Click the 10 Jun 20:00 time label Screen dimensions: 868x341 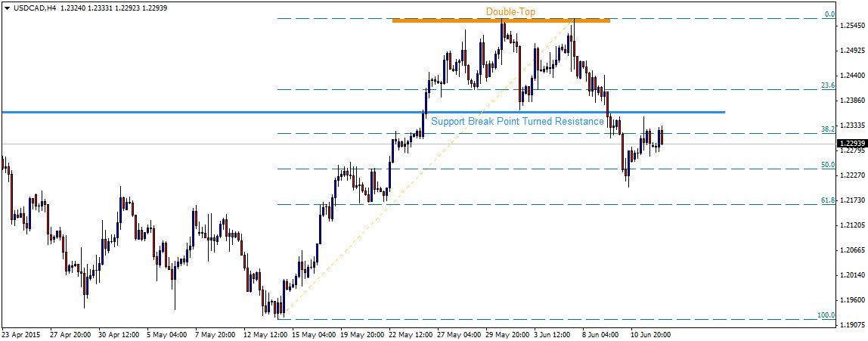(652, 335)
